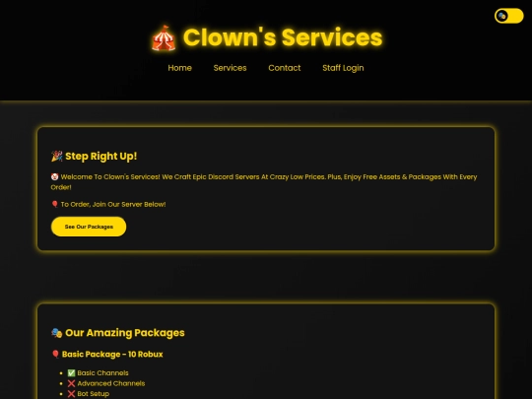Click the Welcome To Clown's Services paragraph
Image resolution: width=532 pixels, height=399 pixels.
(264, 182)
